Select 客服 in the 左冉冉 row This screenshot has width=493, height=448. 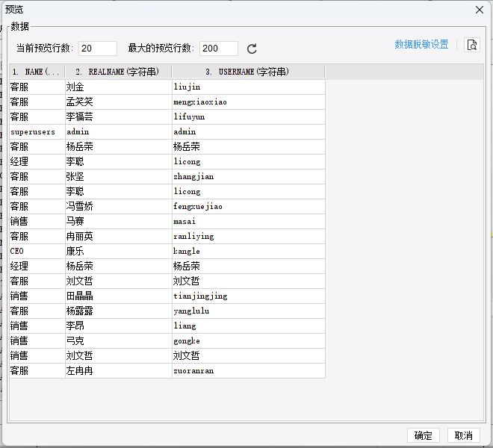(x=37, y=370)
